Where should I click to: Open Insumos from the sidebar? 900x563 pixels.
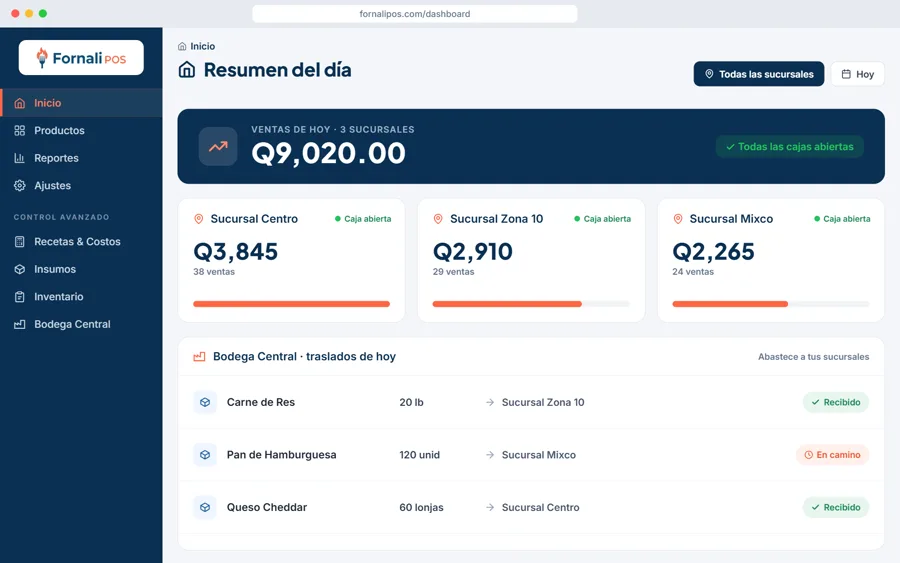pos(81,270)
